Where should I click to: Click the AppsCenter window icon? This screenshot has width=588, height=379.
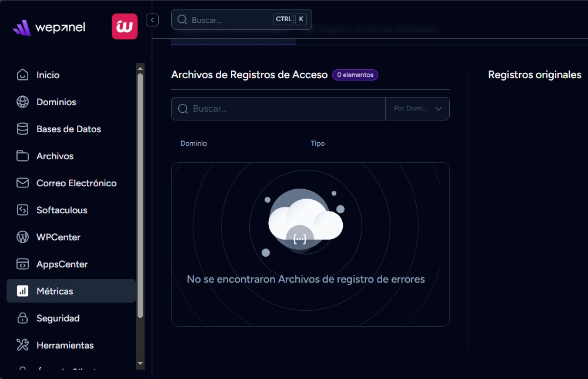click(x=22, y=264)
